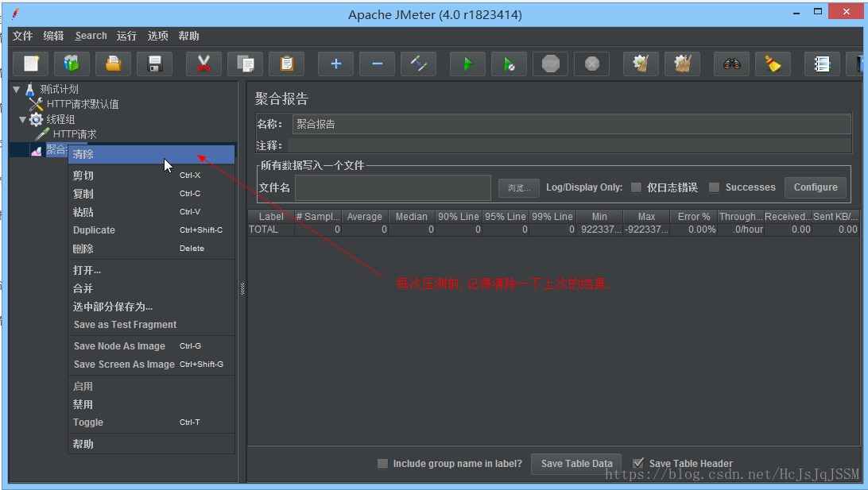Screen dimensions: 868x490
Task: Click the Median column header
Action: point(411,216)
